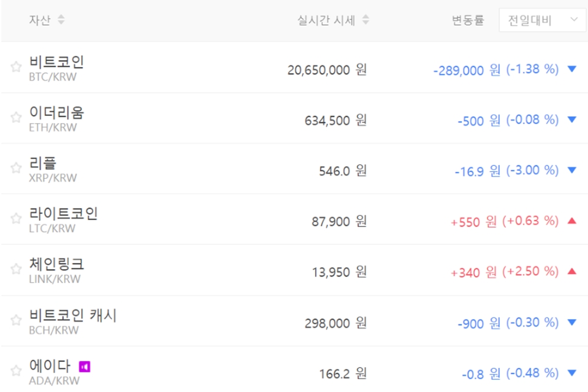Click the 실시간 시세 column header

tap(327, 20)
